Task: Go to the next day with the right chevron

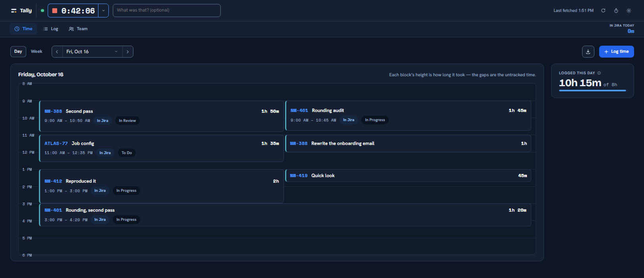Action: point(127,52)
